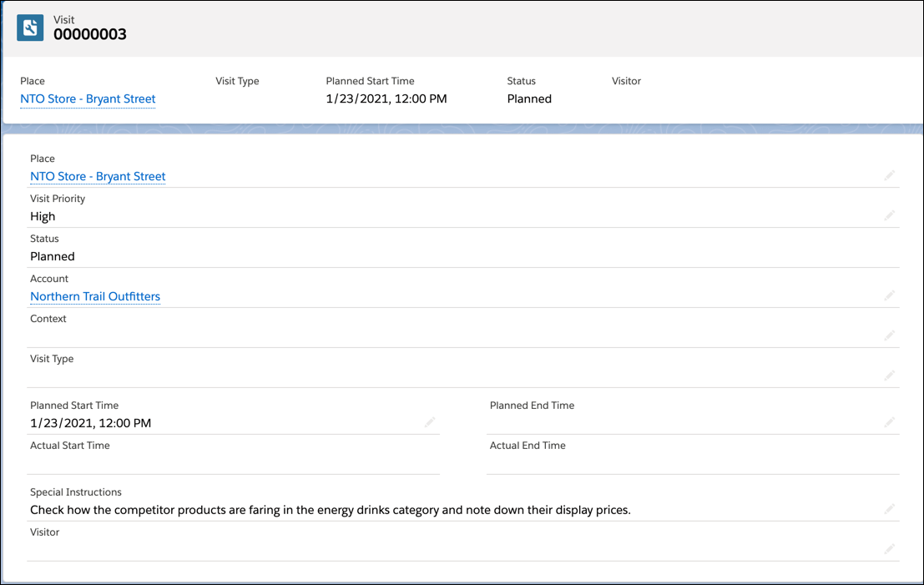
Task: Click the edit pencil beside Visitor
Action: pos(889,549)
